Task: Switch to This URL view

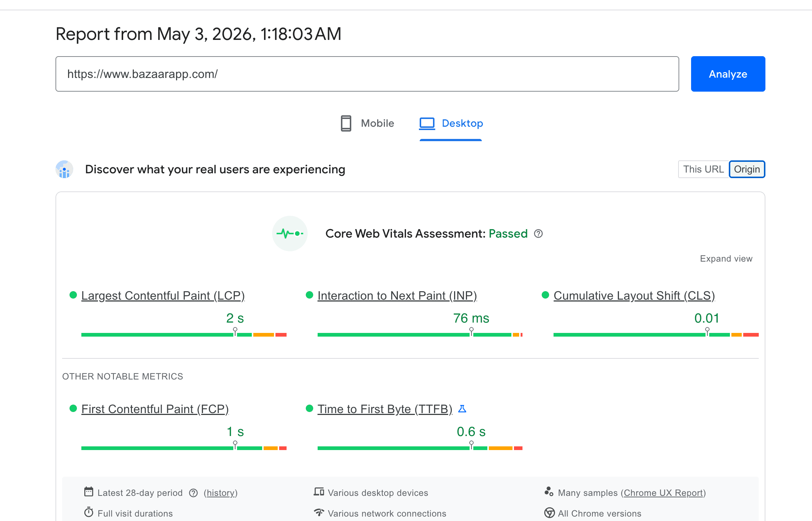Action: coord(703,169)
